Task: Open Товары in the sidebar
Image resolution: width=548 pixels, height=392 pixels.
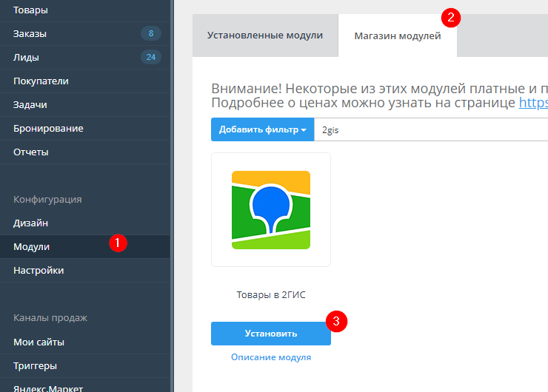Action: pos(30,10)
